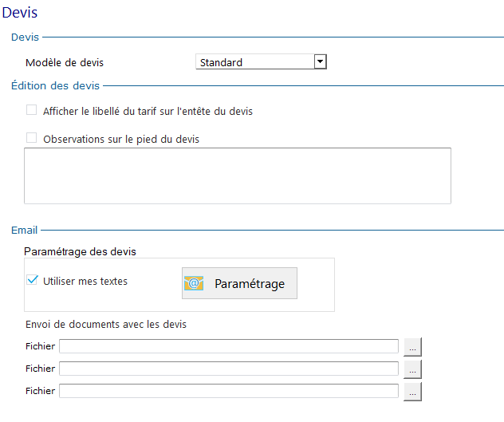Uncheck Utiliser mes textes option

coord(32,280)
